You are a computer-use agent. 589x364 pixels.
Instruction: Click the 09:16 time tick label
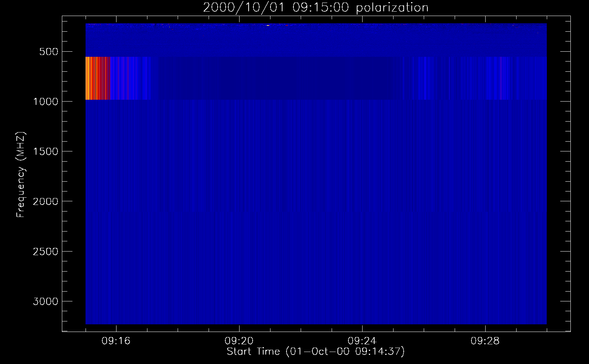116,341
